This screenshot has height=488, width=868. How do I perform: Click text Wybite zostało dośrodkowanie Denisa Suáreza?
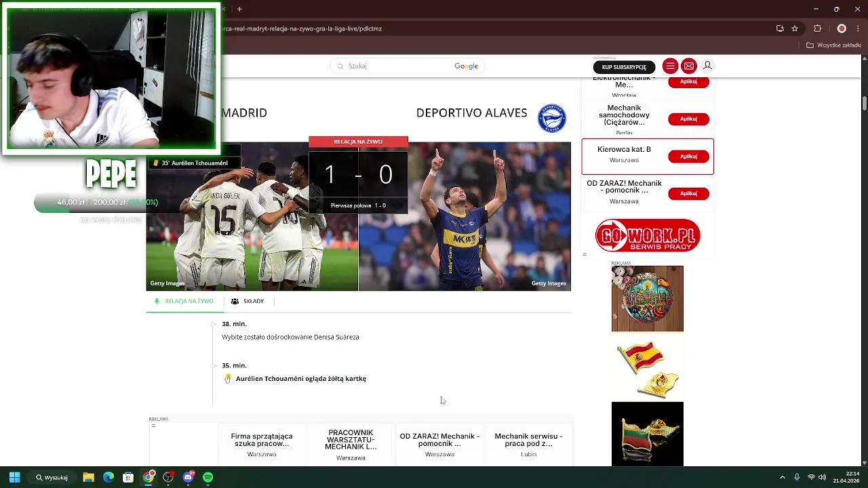click(290, 337)
